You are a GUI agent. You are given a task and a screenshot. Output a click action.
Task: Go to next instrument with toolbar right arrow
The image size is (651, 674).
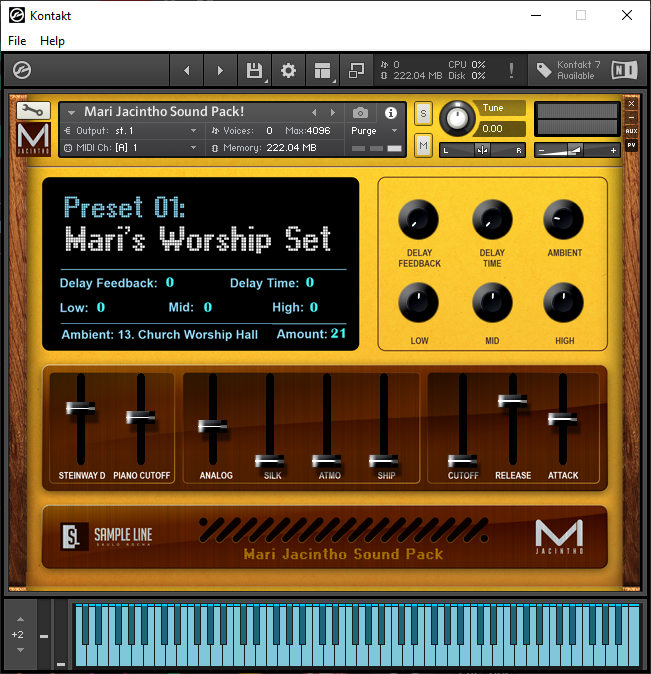pyautogui.click(x=220, y=70)
